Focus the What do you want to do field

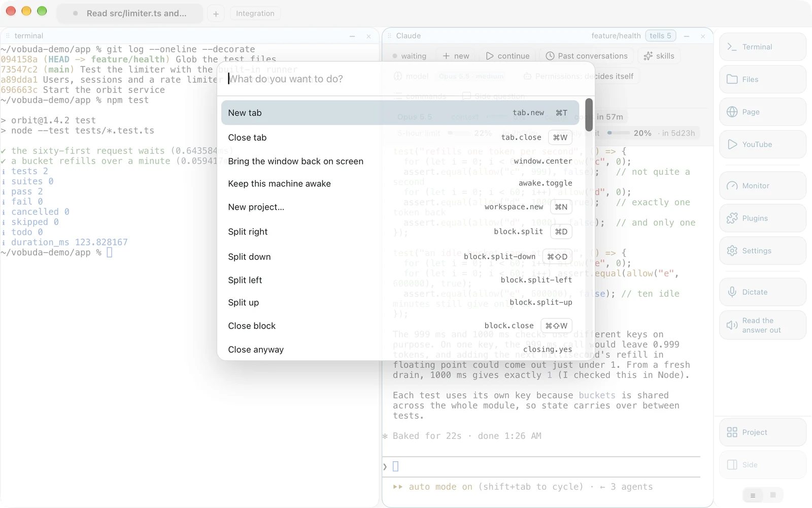point(405,79)
